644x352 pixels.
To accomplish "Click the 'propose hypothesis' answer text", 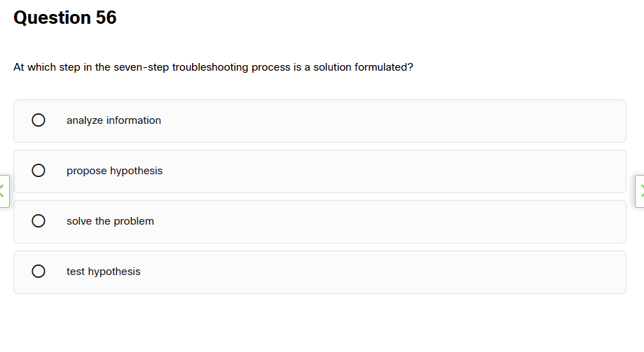I will point(114,171).
